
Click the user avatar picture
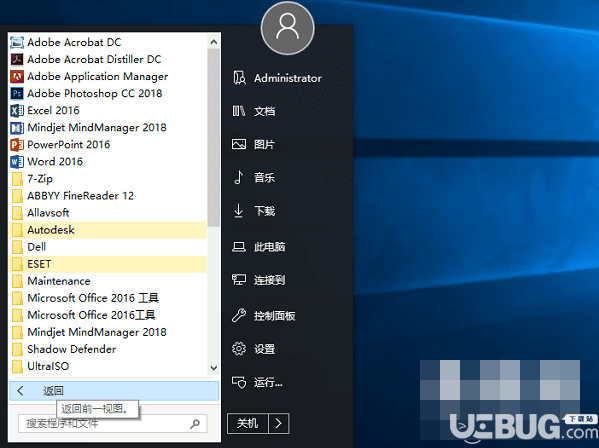[x=288, y=28]
